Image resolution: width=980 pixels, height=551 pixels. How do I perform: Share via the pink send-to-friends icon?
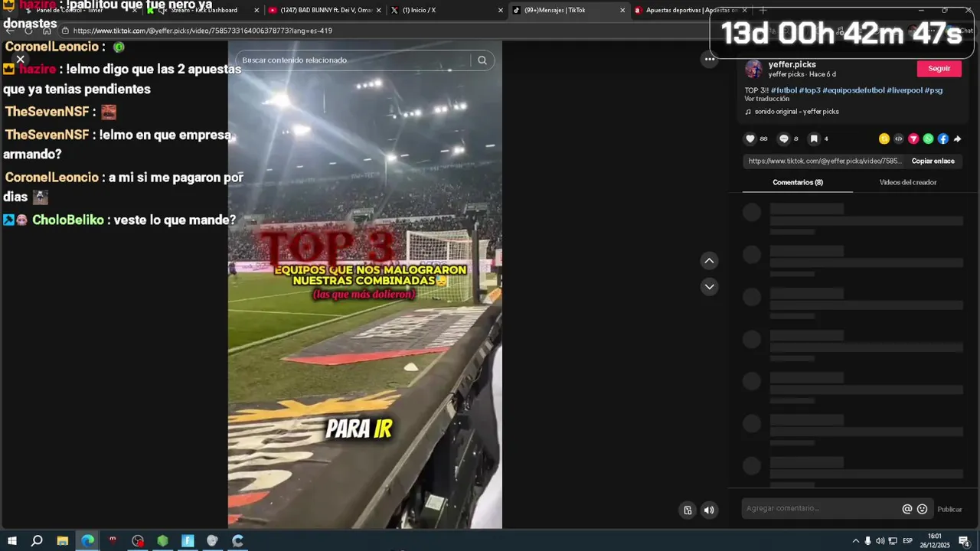(x=913, y=139)
